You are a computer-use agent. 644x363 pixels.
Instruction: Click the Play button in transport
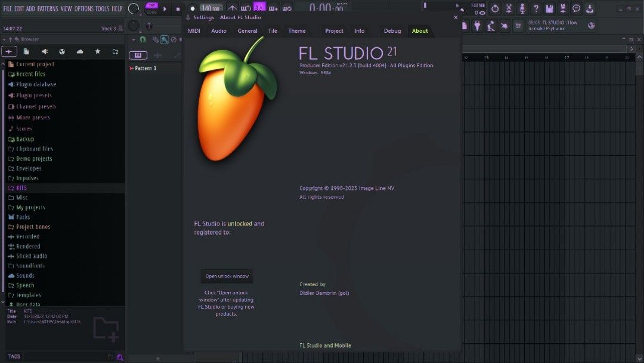(165, 9)
